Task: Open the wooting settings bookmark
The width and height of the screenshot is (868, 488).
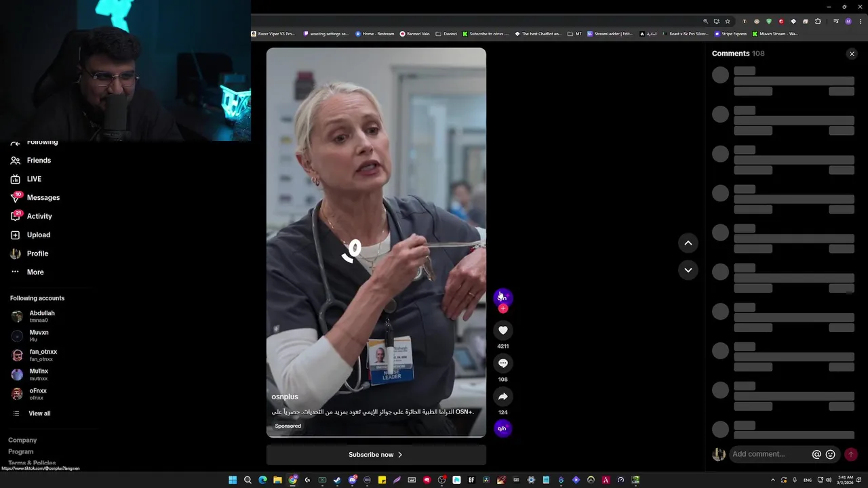Action: pos(326,34)
